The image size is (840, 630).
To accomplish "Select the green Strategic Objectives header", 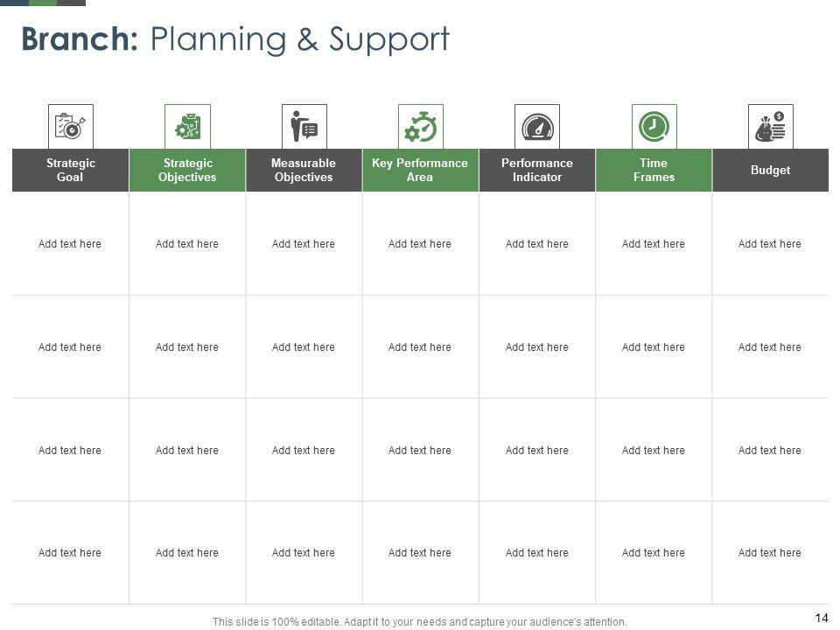I will tap(187, 170).
